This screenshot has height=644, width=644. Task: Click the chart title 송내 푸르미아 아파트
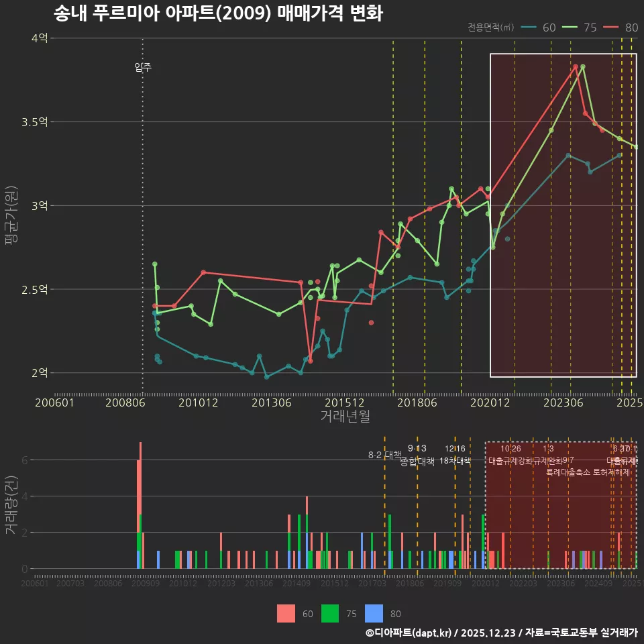(217, 13)
